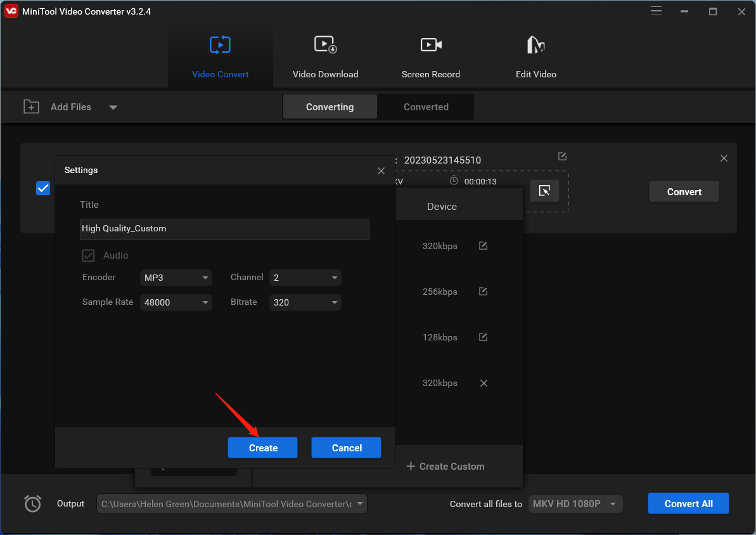Image resolution: width=756 pixels, height=535 pixels.
Task: Delete the custom 320kbps preset
Action: [484, 383]
